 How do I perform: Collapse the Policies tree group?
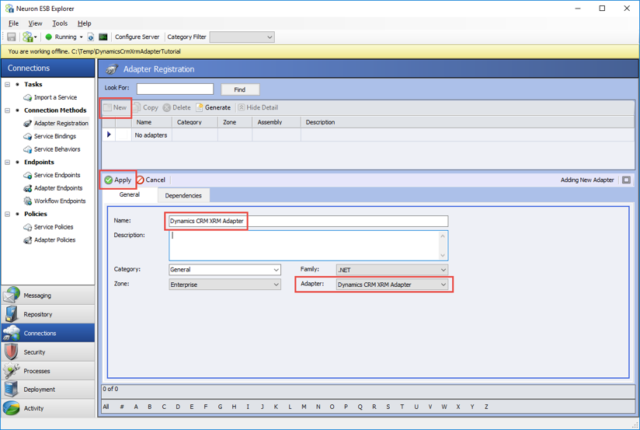7,214
